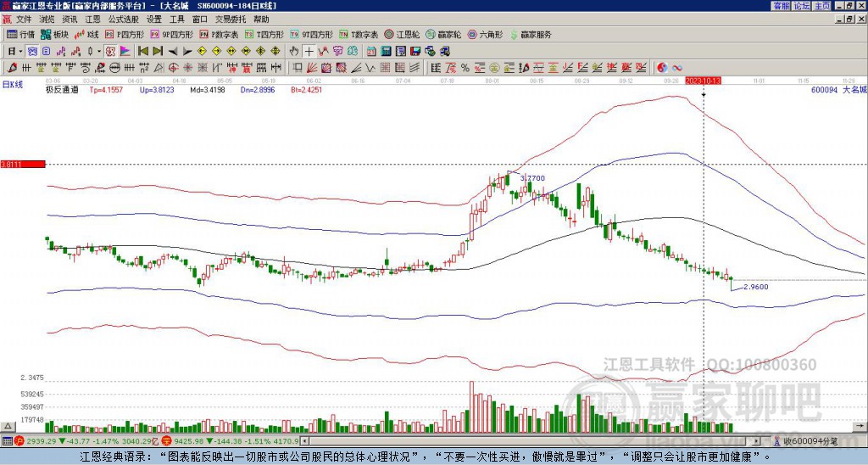Step chart right with black arrow
Image resolution: width=868 pixels, height=465 pixels.
tap(187, 52)
